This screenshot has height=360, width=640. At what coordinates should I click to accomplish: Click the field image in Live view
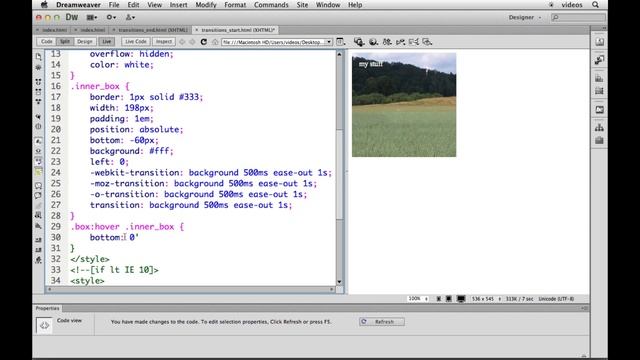[x=404, y=104]
